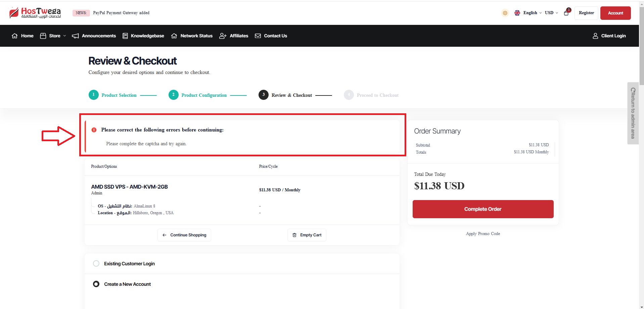The height and width of the screenshot is (309, 644).
Task: Expand the Store menu chevron
Action: pyautogui.click(x=64, y=36)
